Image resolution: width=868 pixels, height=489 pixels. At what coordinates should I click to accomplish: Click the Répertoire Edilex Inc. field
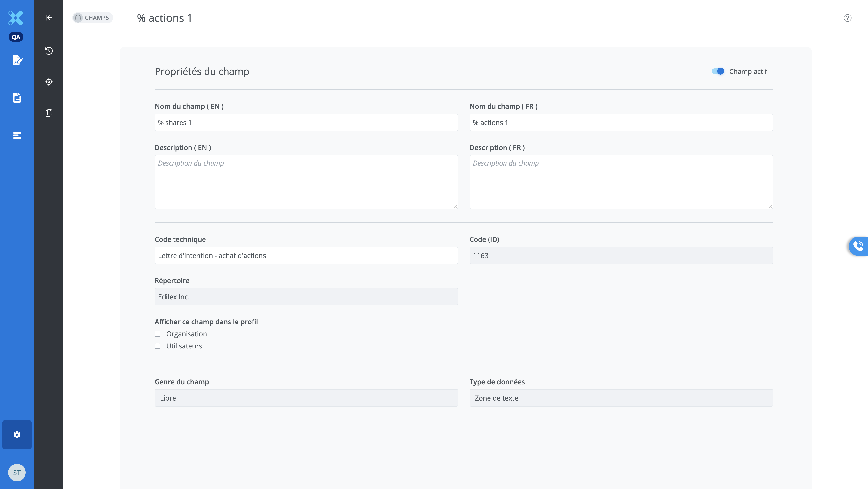(306, 297)
